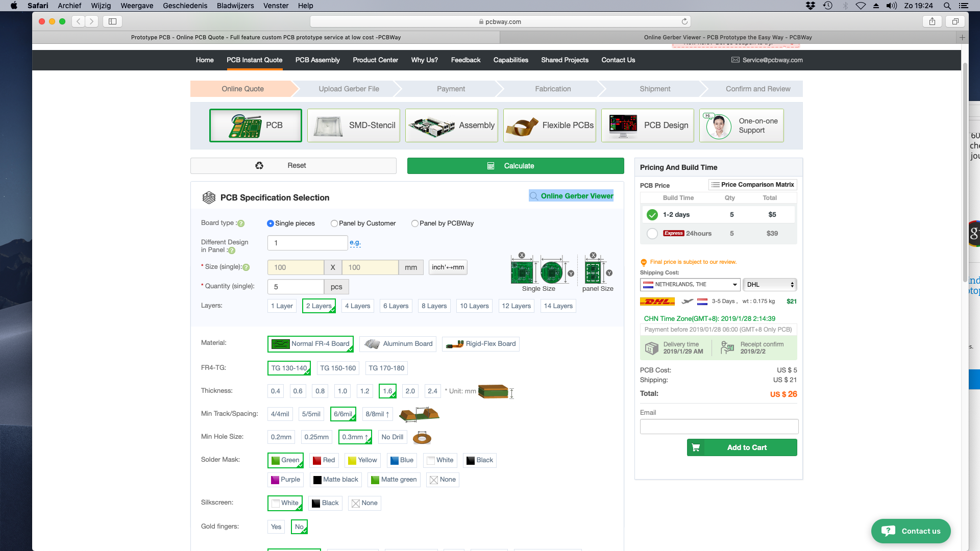Viewport: 980px width, 551px height.
Task: Pick Red solder mask color
Action: (324, 460)
